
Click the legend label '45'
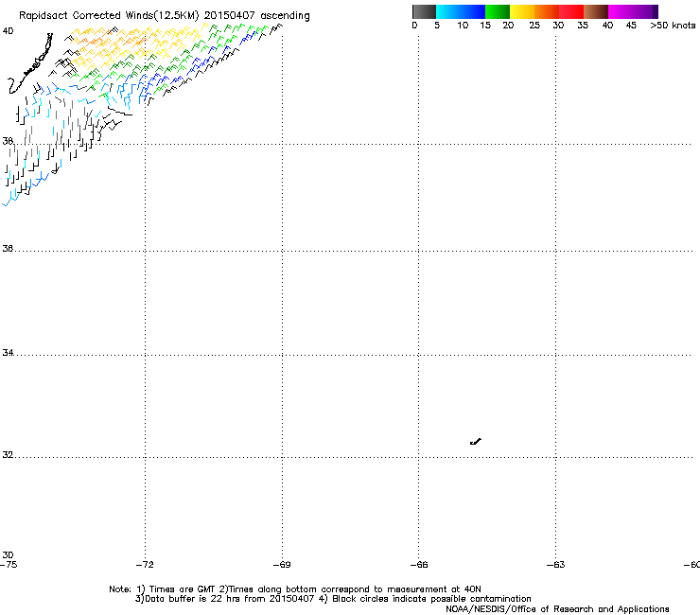coord(631,26)
